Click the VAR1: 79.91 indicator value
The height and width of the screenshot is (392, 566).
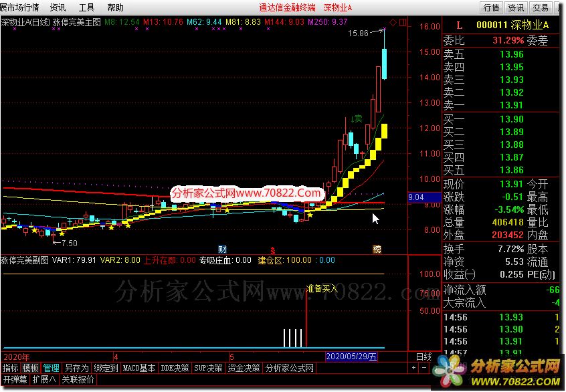pos(74,260)
